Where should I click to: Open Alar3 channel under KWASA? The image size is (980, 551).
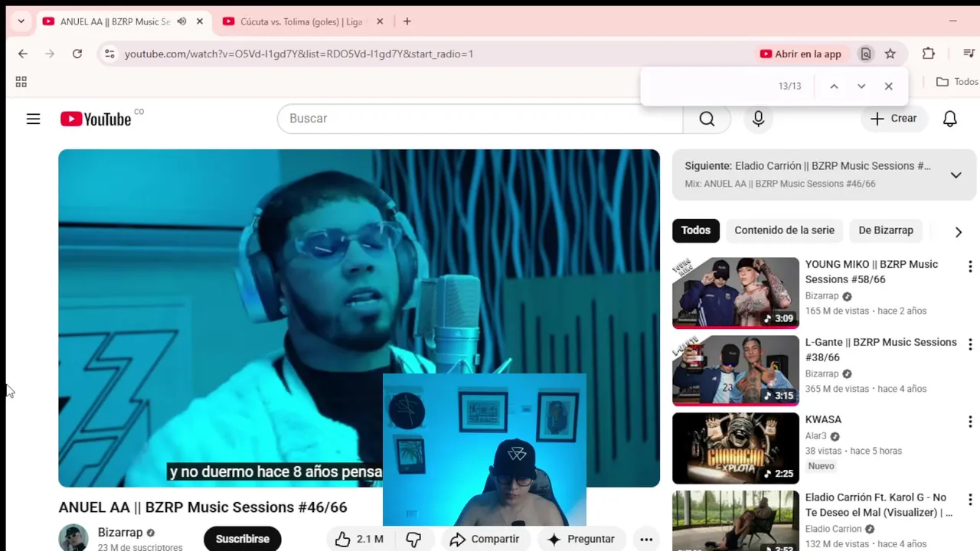pyautogui.click(x=816, y=436)
